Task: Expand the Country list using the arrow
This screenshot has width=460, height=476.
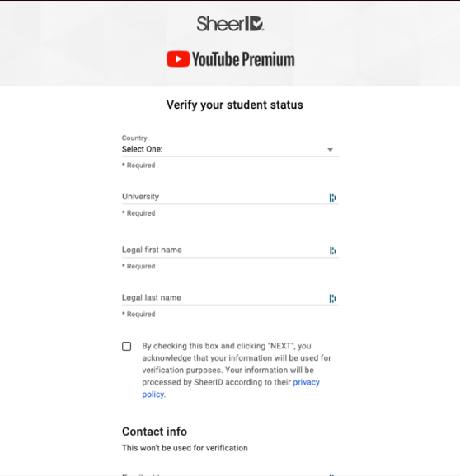Action: [330, 149]
